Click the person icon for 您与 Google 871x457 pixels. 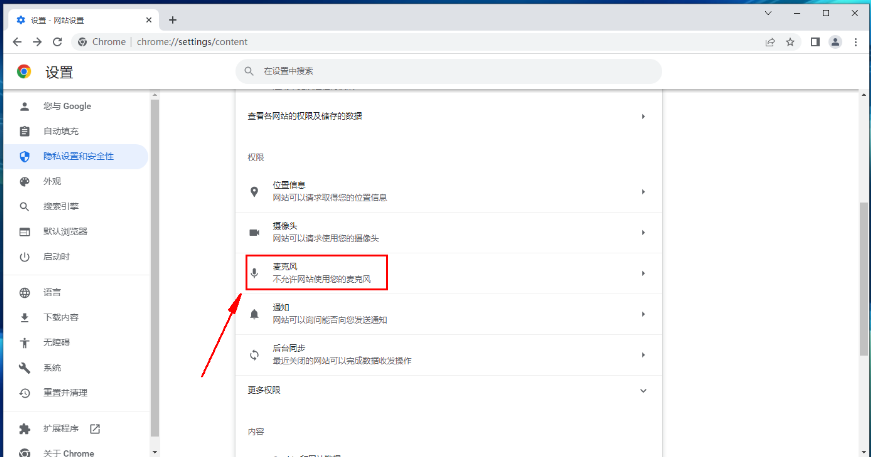[24, 106]
